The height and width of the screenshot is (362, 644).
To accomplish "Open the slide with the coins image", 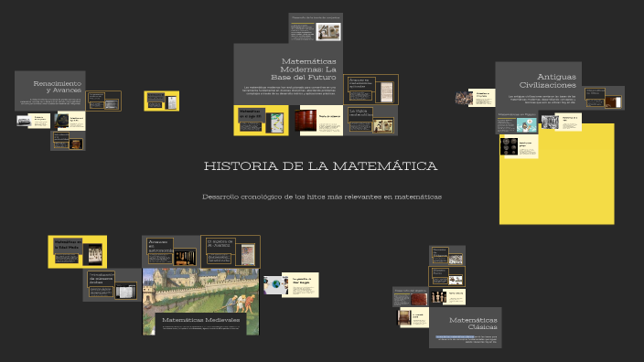I will pos(520,147).
